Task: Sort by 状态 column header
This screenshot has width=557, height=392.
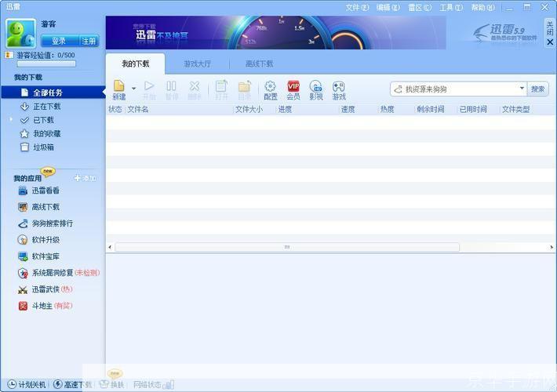Action: pyautogui.click(x=115, y=109)
